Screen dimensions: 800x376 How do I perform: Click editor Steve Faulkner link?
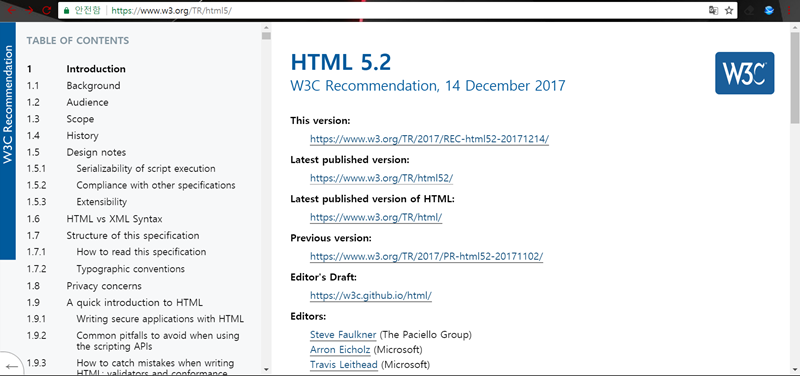343,335
